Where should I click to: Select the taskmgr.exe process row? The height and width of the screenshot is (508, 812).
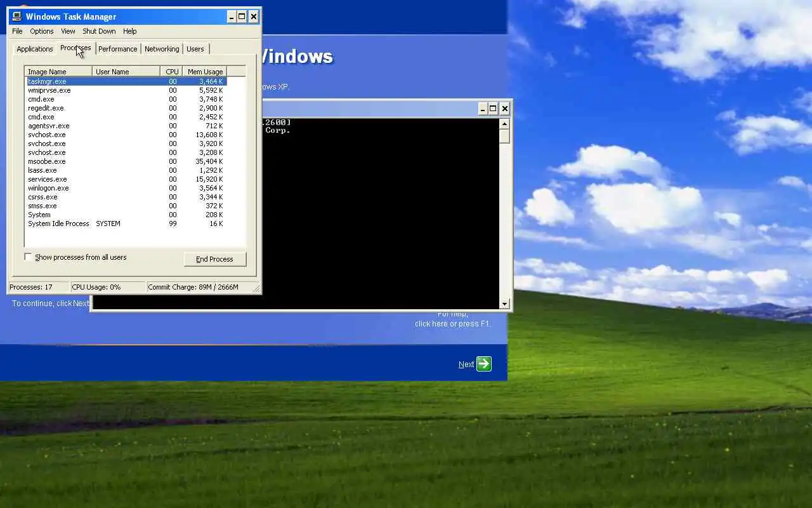[x=126, y=81]
